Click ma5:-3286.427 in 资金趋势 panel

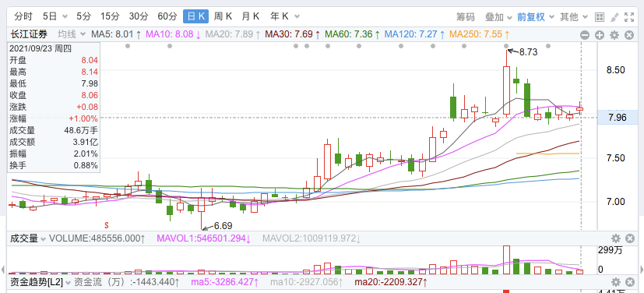(226, 282)
